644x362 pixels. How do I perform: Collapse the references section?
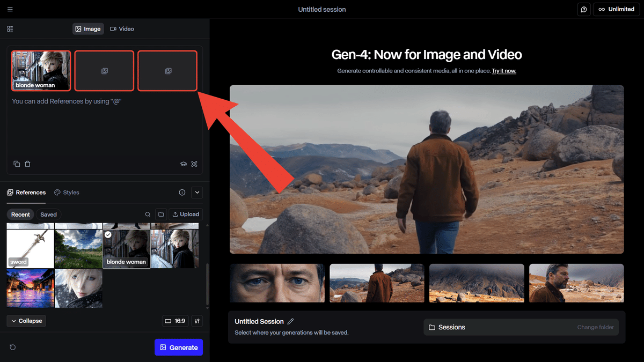pyautogui.click(x=26, y=321)
